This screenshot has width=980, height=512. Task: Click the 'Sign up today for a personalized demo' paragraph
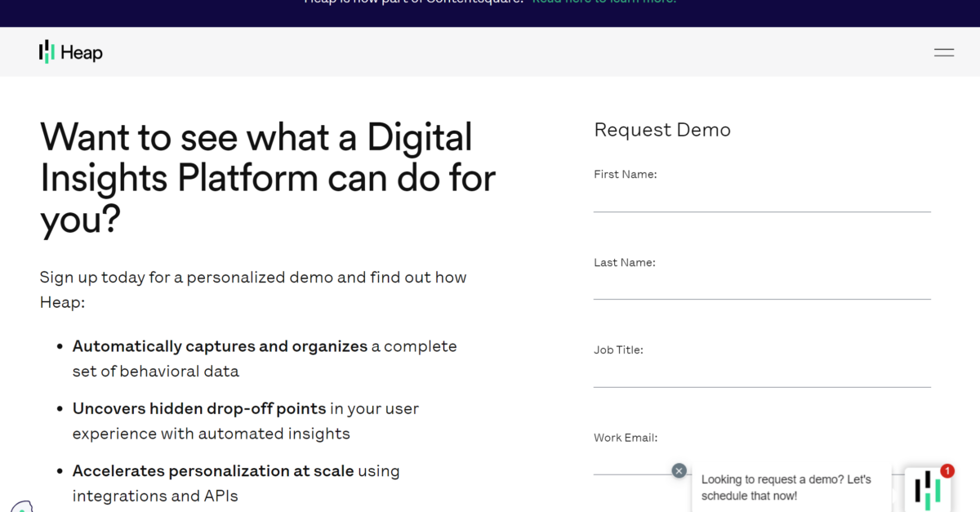(253, 289)
